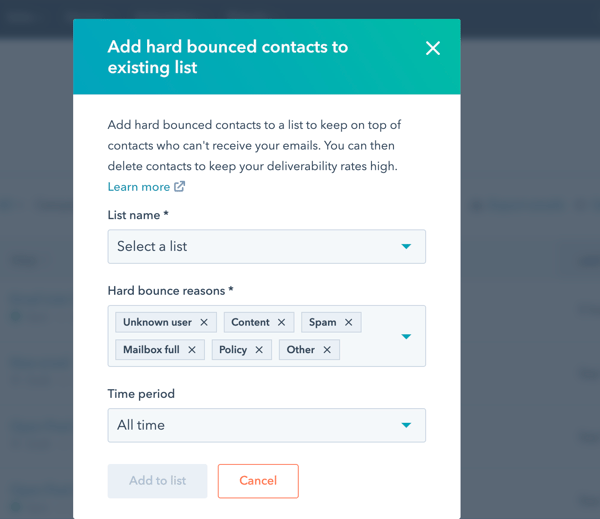Remove the Policy tag
The image size is (600, 519).
coord(259,350)
